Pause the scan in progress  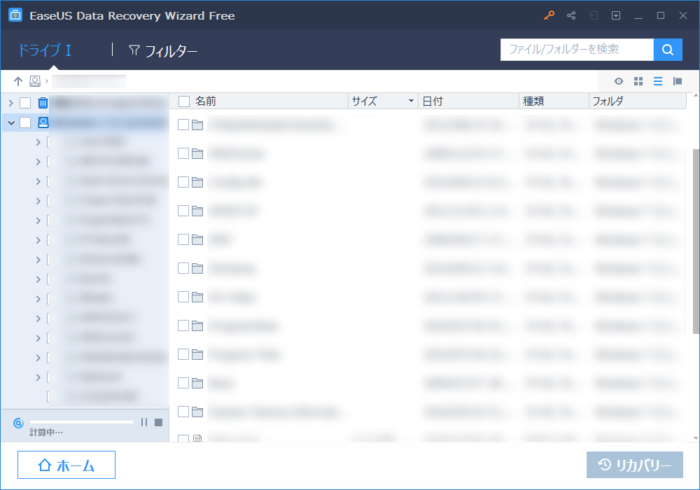[144, 422]
